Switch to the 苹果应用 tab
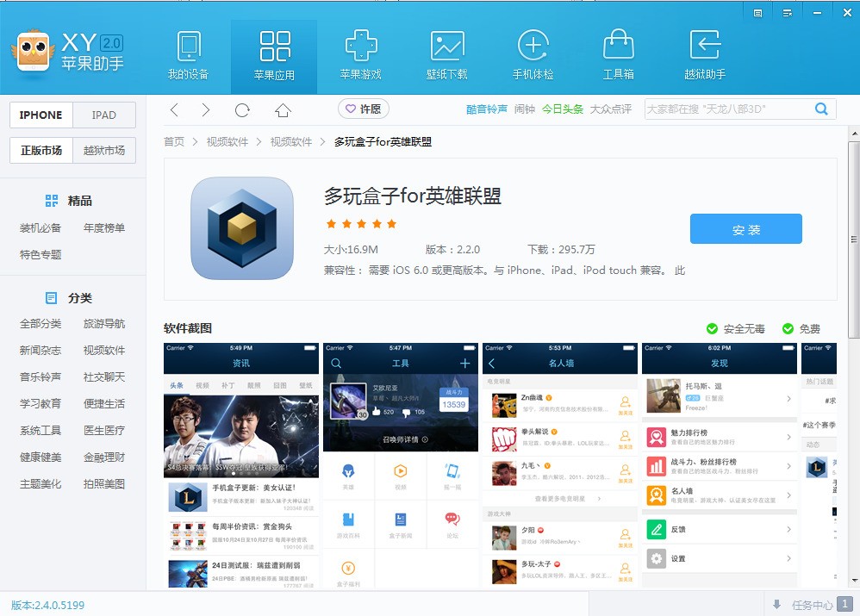 coord(276,56)
